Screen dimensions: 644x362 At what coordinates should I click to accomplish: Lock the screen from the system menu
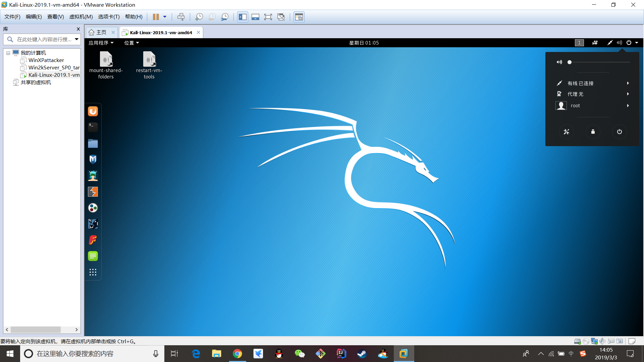coord(593,132)
